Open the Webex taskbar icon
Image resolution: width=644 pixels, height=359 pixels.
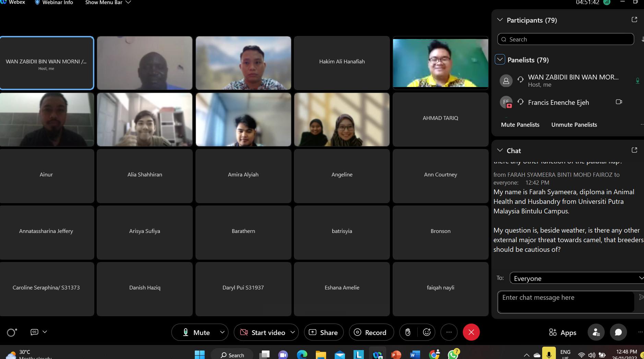(377, 355)
